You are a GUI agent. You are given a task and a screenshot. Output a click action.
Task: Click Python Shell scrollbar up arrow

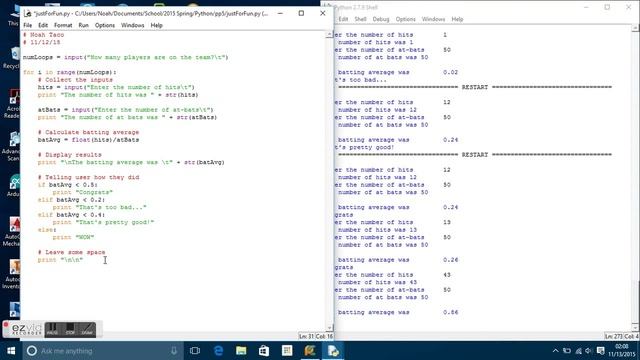(x=636, y=29)
